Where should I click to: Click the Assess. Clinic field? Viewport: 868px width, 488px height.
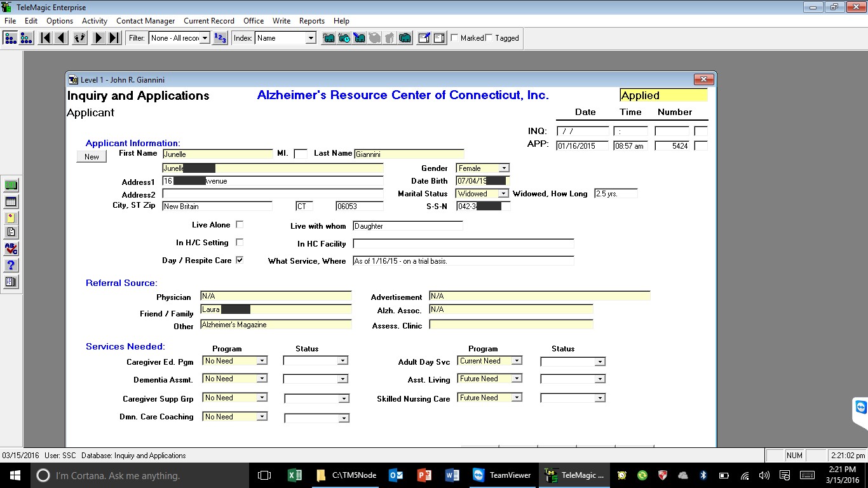click(x=511, y=325)
